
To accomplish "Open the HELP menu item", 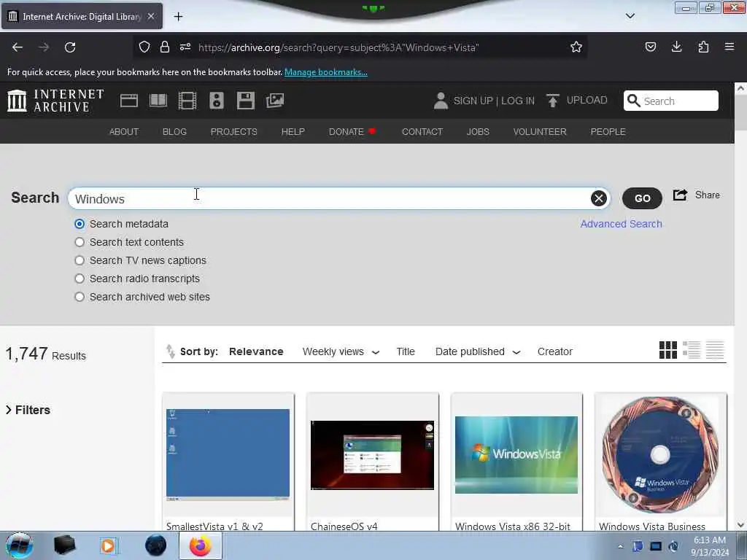I will pyautogui.click(x=293, y=131).
